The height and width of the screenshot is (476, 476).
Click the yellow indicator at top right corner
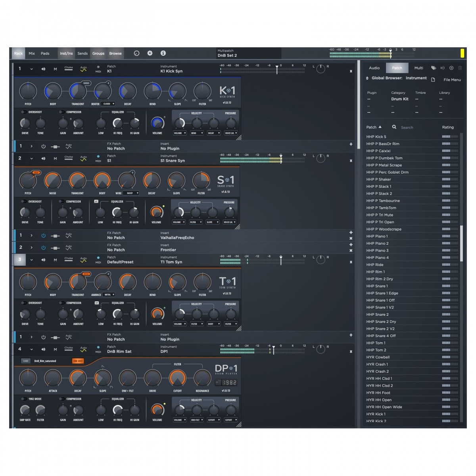[463, 53]
